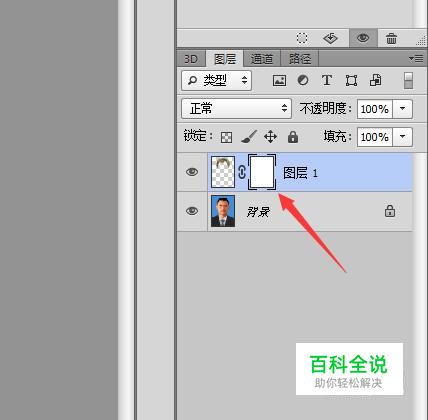The width and height of the screenshot is (428, 420).
Task: Click the 图层 1 layer name
Action: 300,173
